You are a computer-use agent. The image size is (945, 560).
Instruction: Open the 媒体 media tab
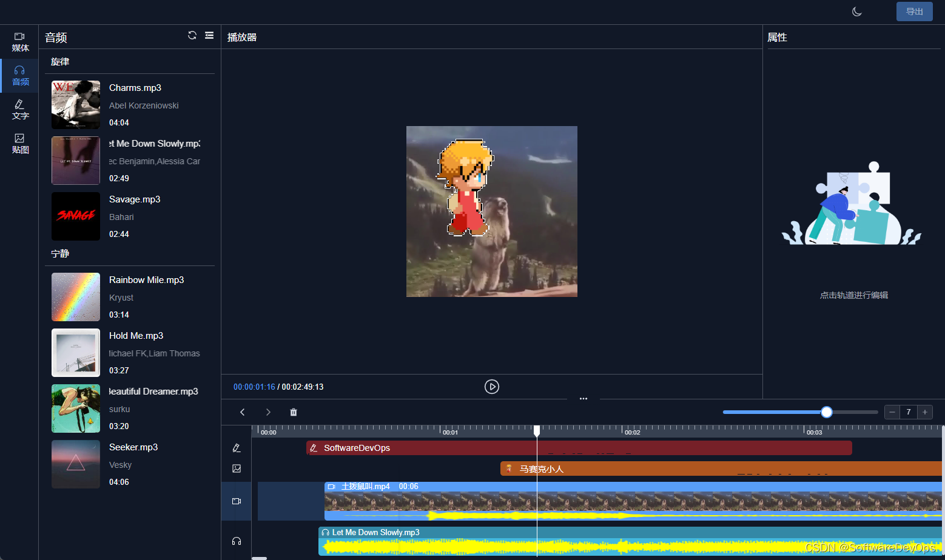(20, 42)
